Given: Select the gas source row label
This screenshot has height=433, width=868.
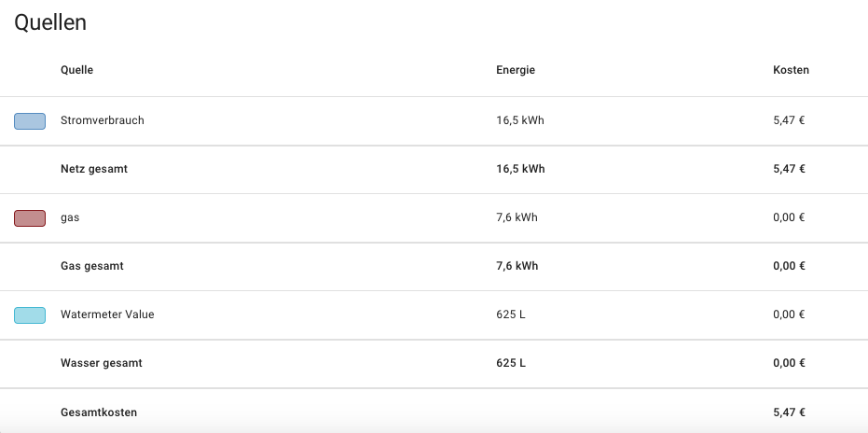Looking at the screenshot, I should [70, 217].
